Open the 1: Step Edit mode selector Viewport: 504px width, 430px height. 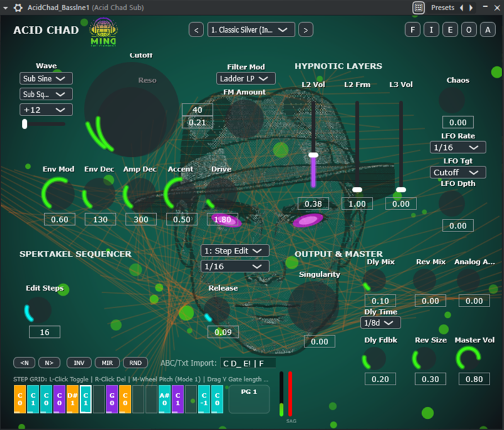(x=235, y=250)
